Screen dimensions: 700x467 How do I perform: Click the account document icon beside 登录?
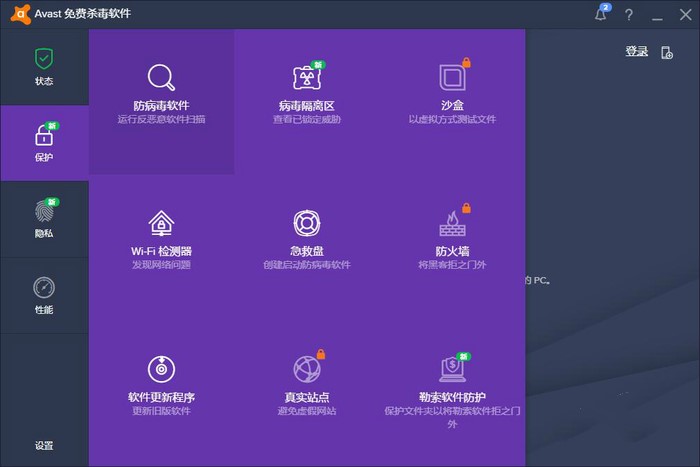(667, 52)
